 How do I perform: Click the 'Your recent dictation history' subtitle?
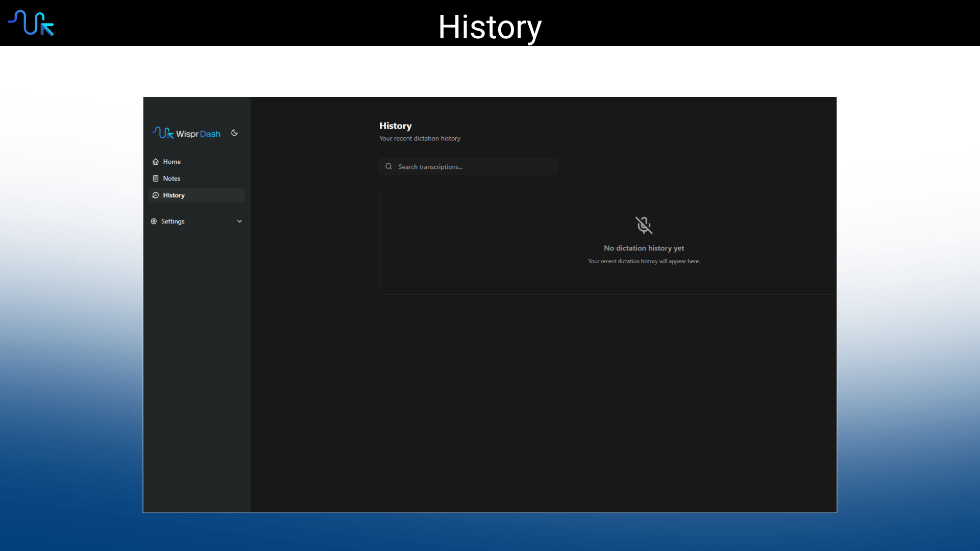point(420,138)
